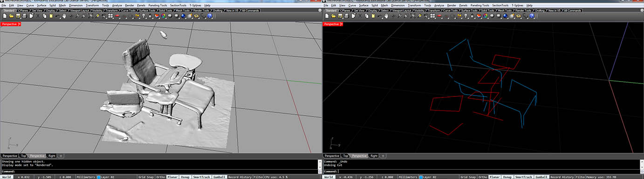Screen dimensions: 644x179
Task: Click lightbulb Hide objects icon in right window
Action: click(466, 16)
